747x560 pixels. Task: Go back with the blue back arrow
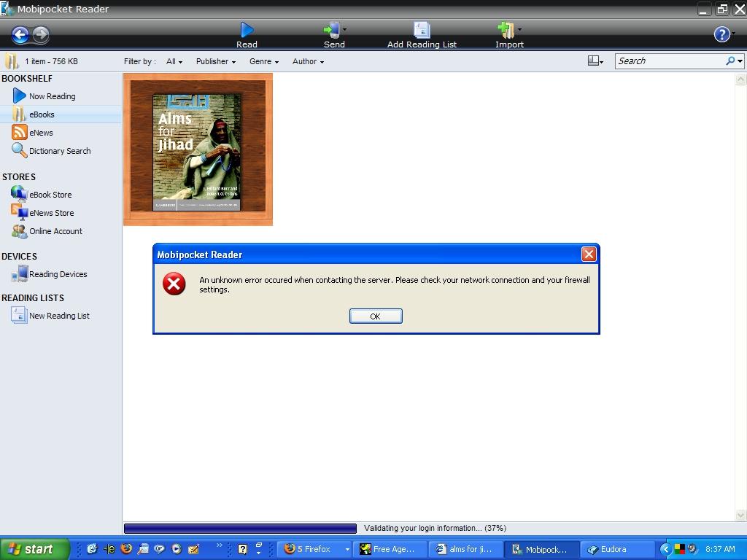[20, 34]
